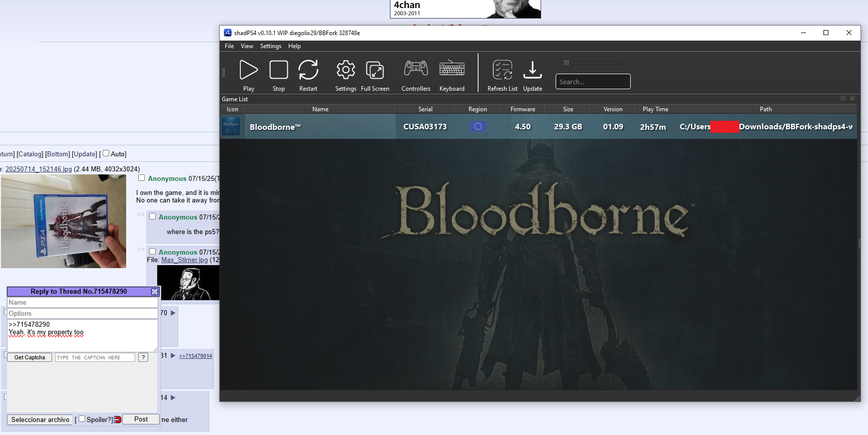Click the toolbar drag handle grip
Screen dimensions: 868x435
coord(223,73)
